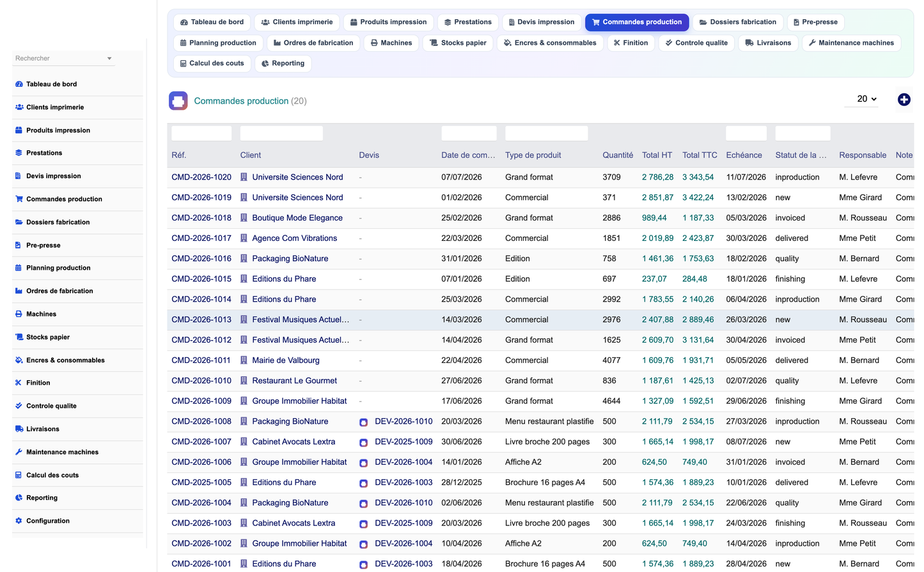Click building icon beside Mairie de Valbourg
This screenshot has width=924, height=572.
point(244,360)
